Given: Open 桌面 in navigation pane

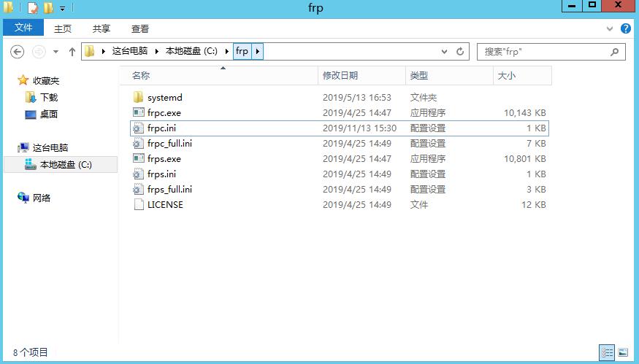Looking at the screenshot, I should (x=49, y=115).
